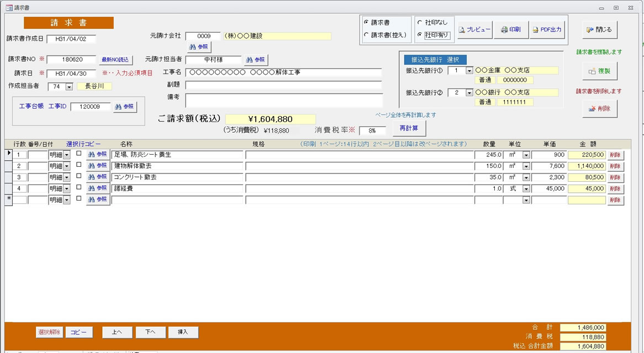
Task: Click the プレビュー preview icon button
Action: [474, 30]
